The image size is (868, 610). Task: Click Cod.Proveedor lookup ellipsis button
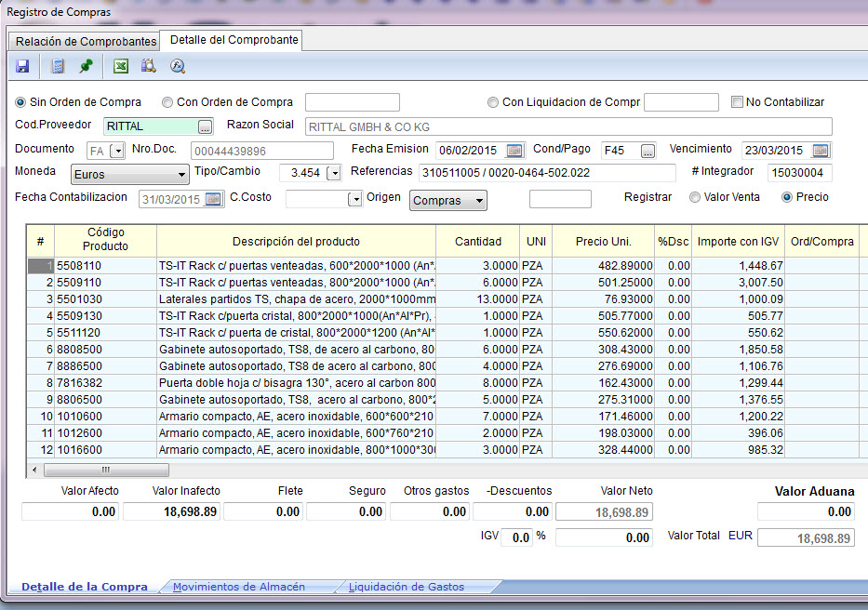coord(206,126)
